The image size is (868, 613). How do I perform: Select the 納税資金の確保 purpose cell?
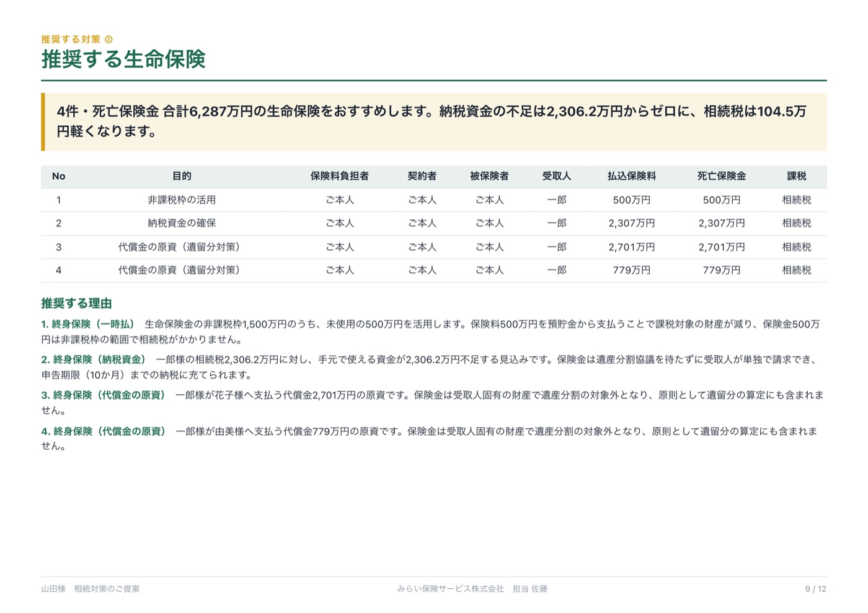[x=182, y=223]
